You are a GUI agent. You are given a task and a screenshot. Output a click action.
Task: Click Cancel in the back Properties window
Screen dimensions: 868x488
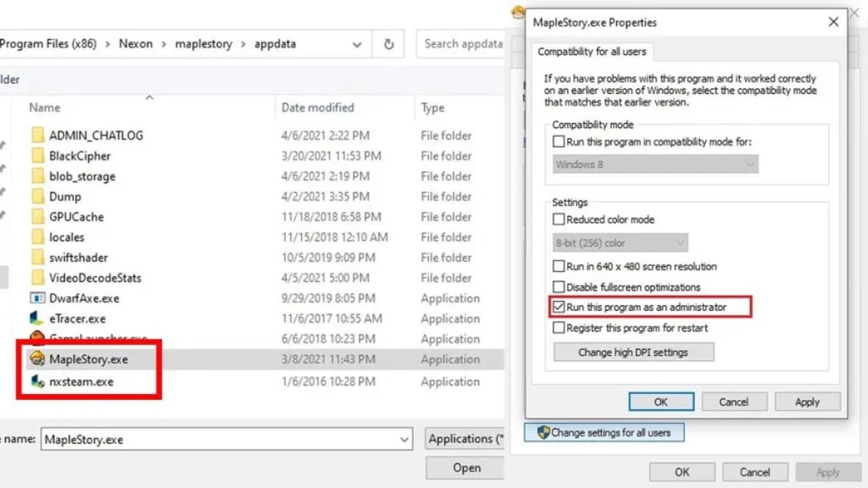754,472
